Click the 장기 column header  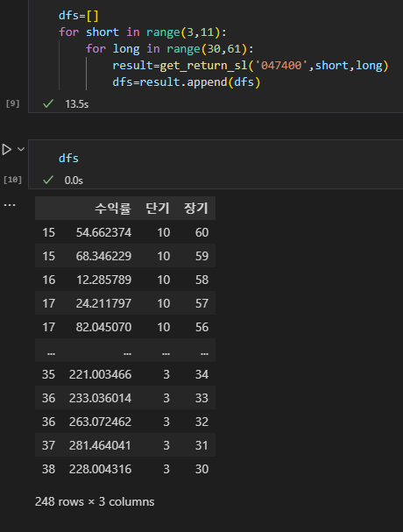click(195, 208)
